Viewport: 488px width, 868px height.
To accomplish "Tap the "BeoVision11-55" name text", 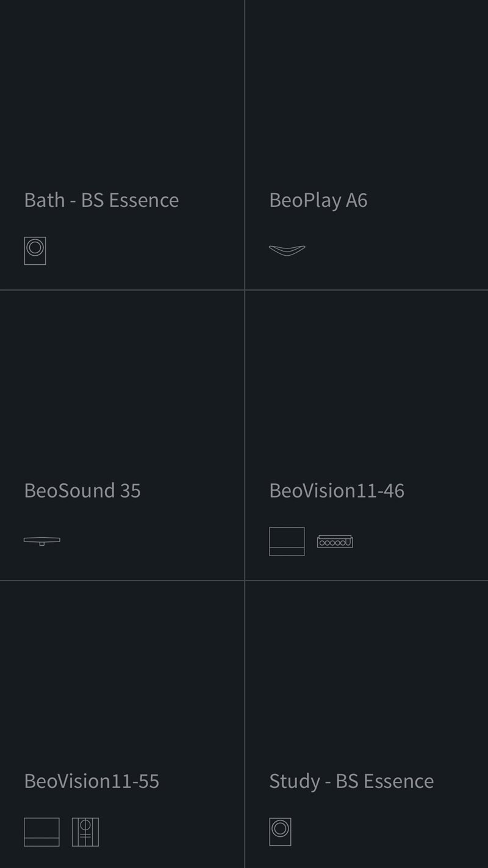I will click(91, 781).
